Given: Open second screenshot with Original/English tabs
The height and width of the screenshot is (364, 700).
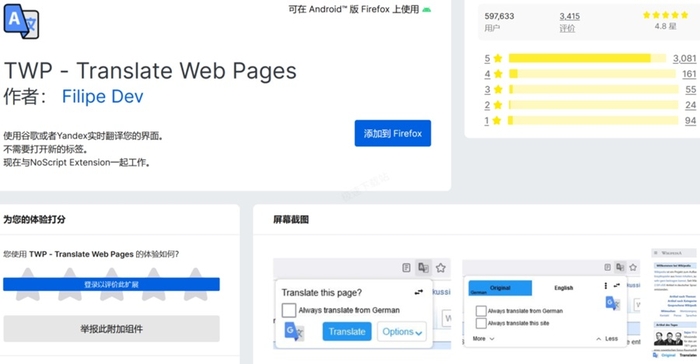Looking at the screenshot, I should [551, 304].
